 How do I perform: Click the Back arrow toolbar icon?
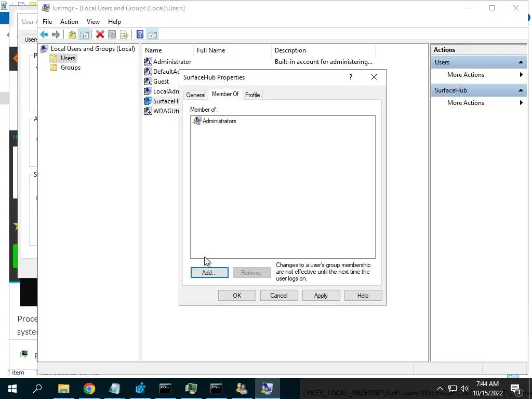click(x=44, y=34)
